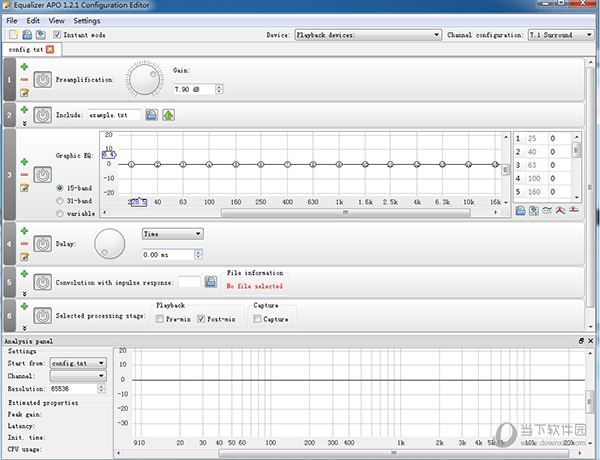Screen dimensions: 600x460
Task: Click the Graphic EQ normalize response icon
Action: coord(560,210)
